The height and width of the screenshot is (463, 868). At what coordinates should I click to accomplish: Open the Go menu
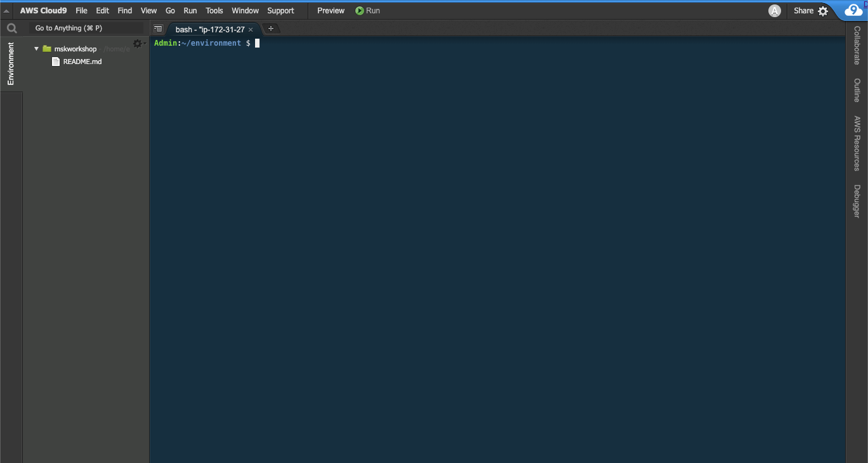170,11
